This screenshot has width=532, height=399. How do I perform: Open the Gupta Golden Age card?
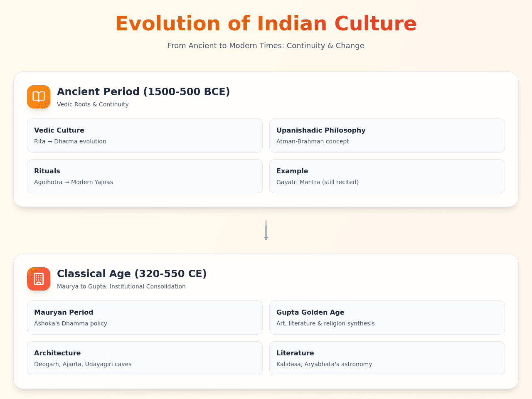[387, 318]
